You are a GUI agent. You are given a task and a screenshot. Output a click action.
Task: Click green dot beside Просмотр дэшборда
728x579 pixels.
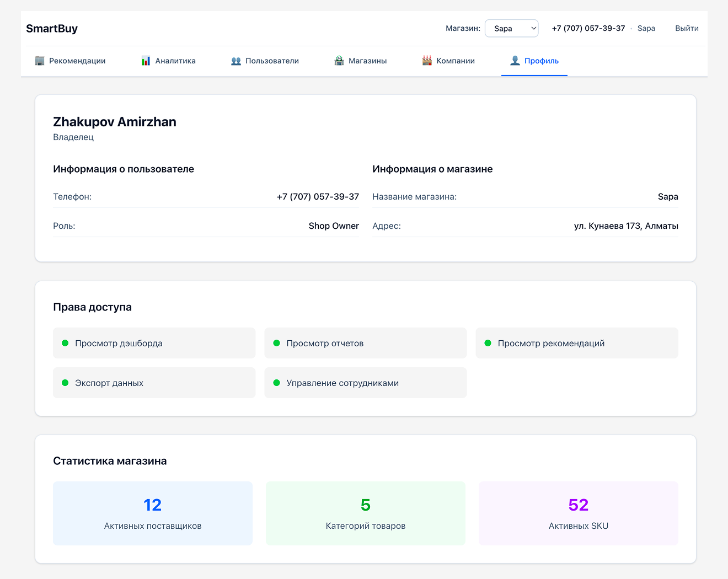65,343
